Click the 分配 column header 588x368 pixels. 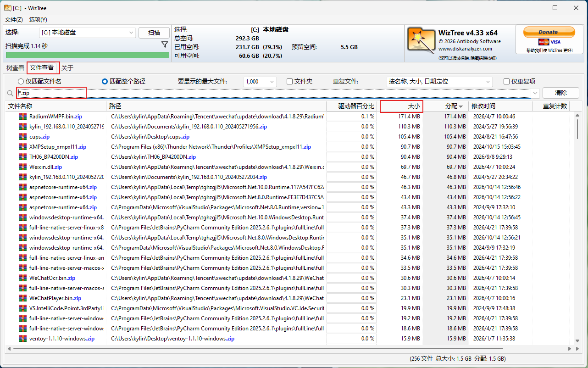(x=446, y=106)
